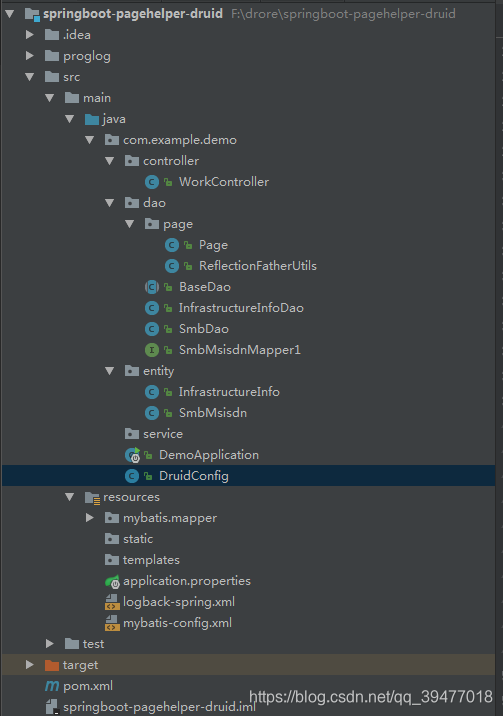
Task: Click the abstract class icon of BaseDao
Action: click(x=152, y=287)
